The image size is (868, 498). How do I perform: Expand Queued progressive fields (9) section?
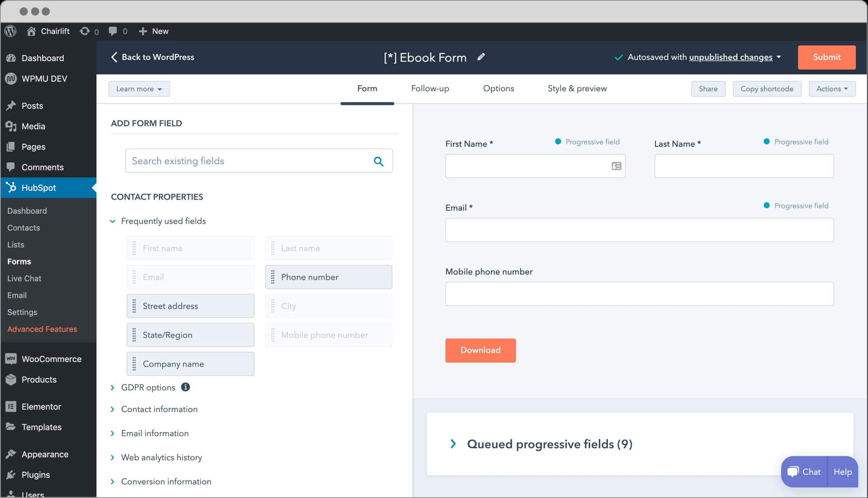pos(454,444)
